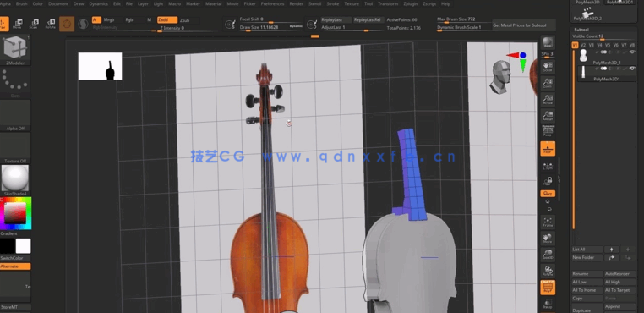This screenshot has width=644, height=313.
Task: Toggle visibility eye of PolyMesh3D1 subtool
Action: click(631, 69)
